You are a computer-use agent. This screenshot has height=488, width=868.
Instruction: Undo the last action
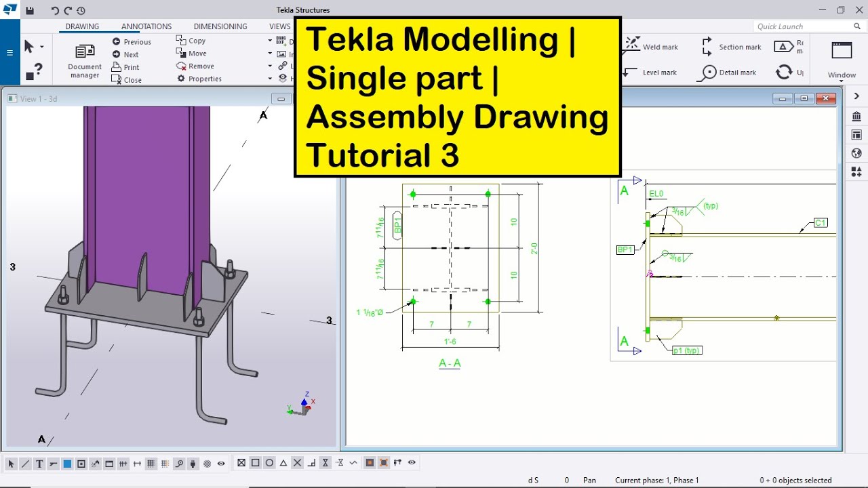tap(55, 10)
